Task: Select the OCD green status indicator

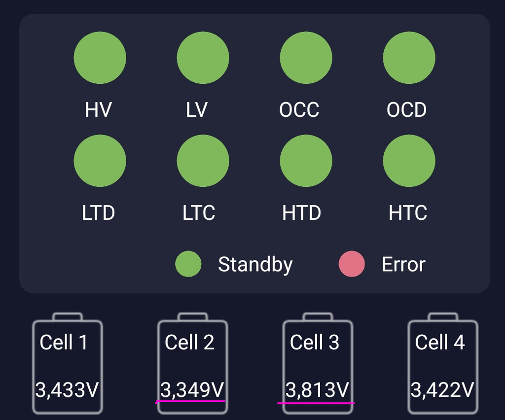Action: (x=409, y=58)
